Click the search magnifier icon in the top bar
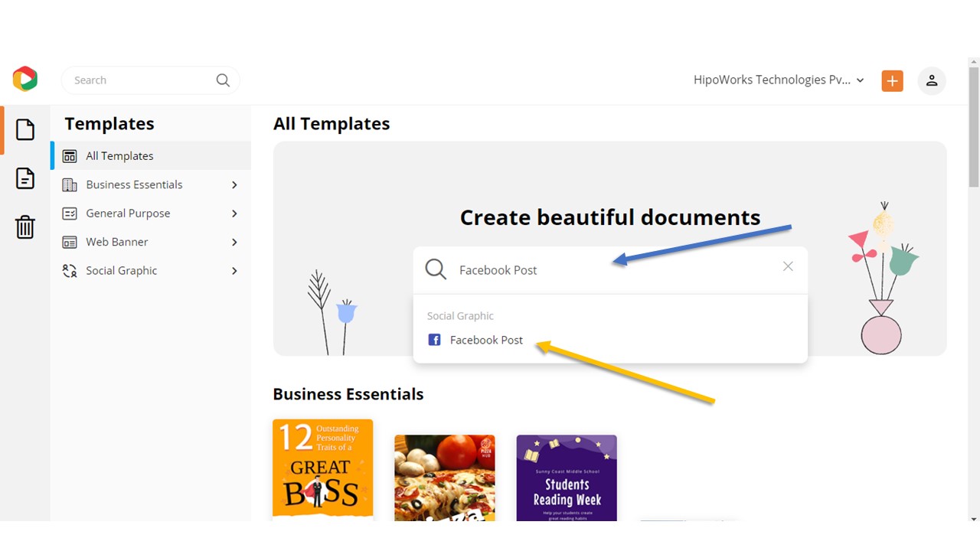Viewport: 980px width, 551px height. pos(222,80)
